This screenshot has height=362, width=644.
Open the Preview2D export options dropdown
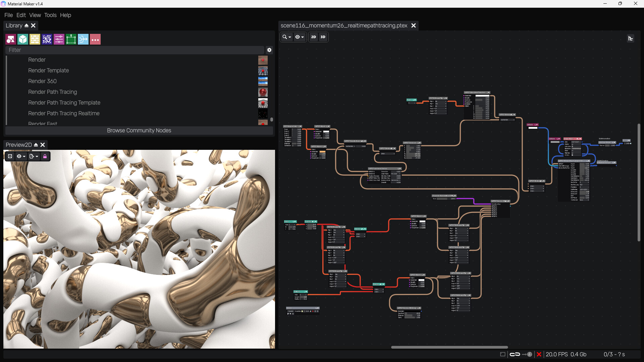click(34, 156)
